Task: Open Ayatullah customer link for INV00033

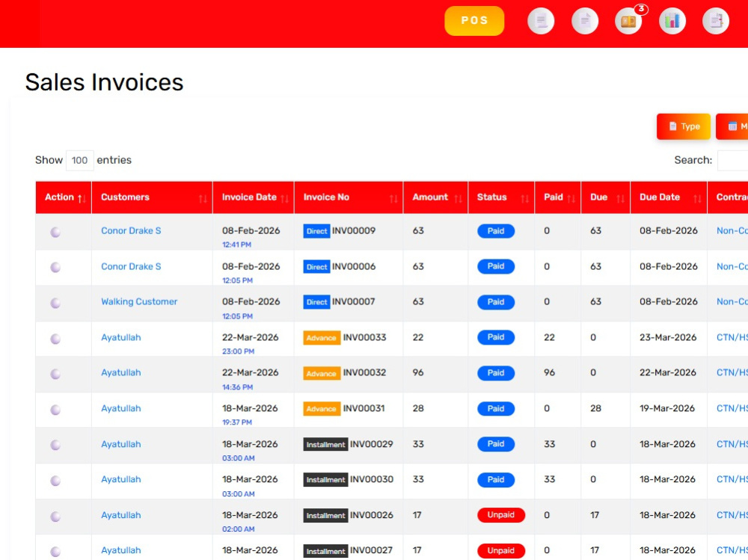Action: coord(120,338)
